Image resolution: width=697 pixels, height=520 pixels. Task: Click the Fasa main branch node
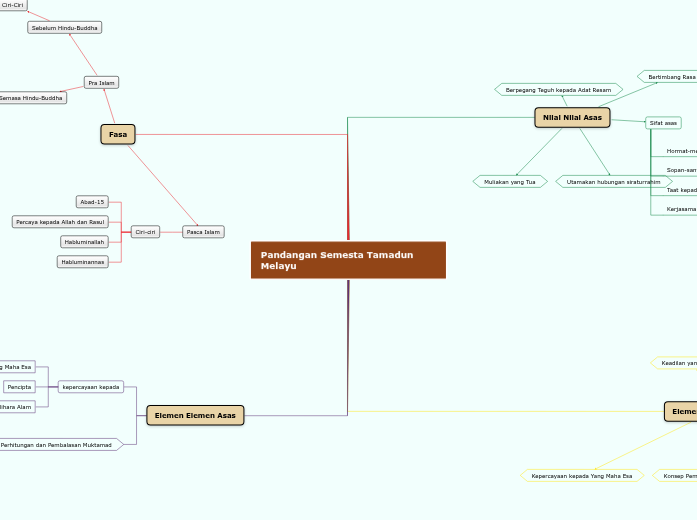(x=117, y=134)
